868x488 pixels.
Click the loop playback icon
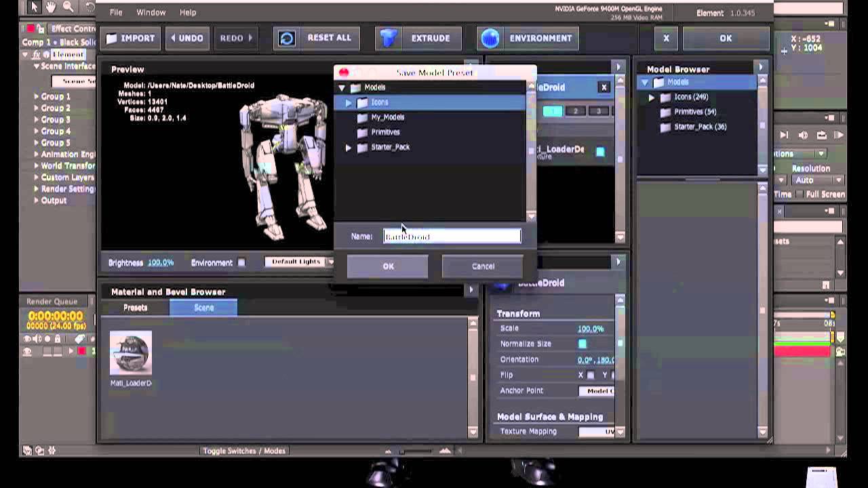(822, 136)
